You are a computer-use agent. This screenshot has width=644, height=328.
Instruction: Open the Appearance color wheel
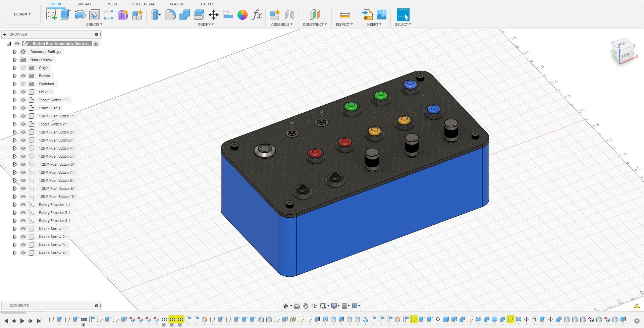pyautogui.click(x=243, y=15)
